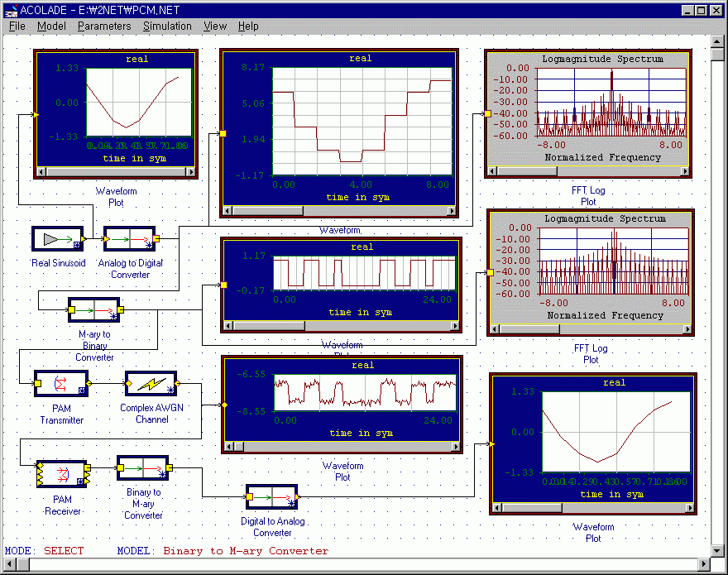728x575 pixels.
Task: Open the Simulation menu
Action: 167,26
